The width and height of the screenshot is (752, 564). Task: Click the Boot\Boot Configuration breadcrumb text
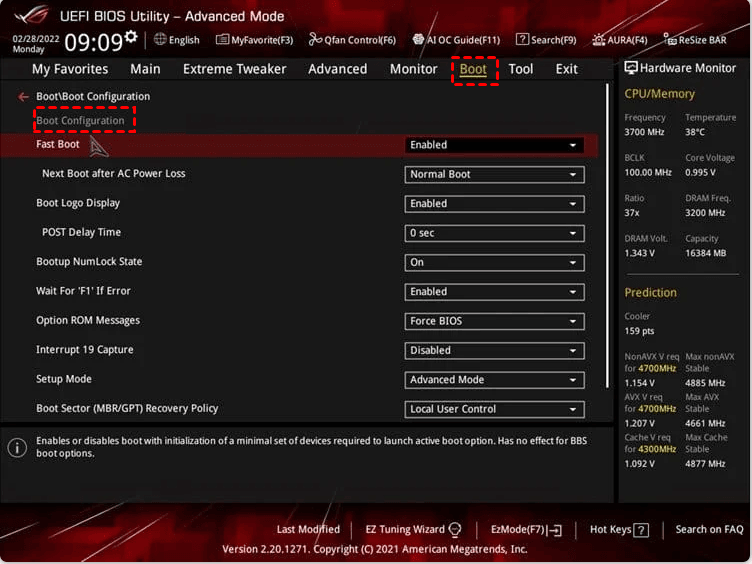pyautogui.click(x=93, y=96)
